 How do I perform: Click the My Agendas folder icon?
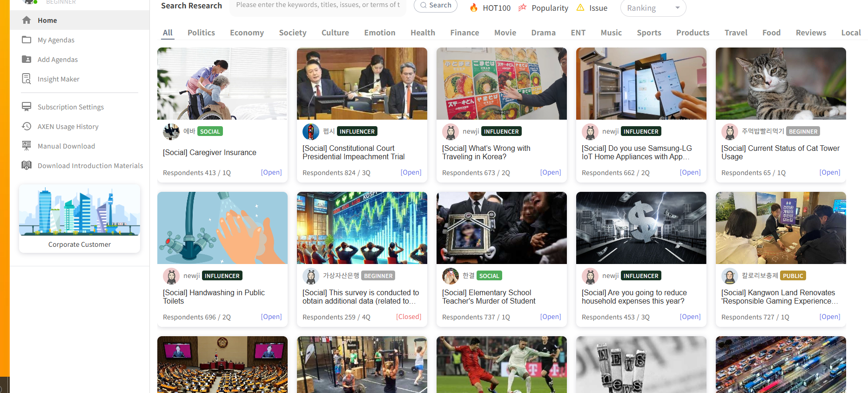pyautogui.click(x=27, y=40)
